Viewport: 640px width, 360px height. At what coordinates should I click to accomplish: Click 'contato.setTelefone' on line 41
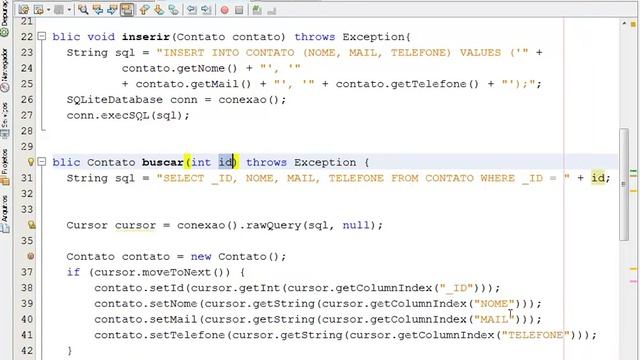click(x=160, y=335)
